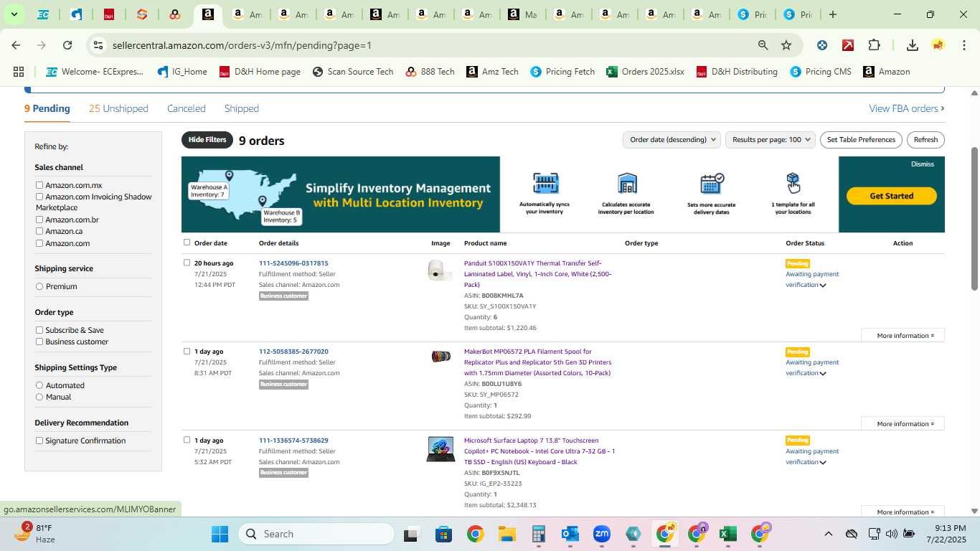Screen dimensions: 980x551
Task: Check Subscribe & Save order type
Action: pos(39,330)
